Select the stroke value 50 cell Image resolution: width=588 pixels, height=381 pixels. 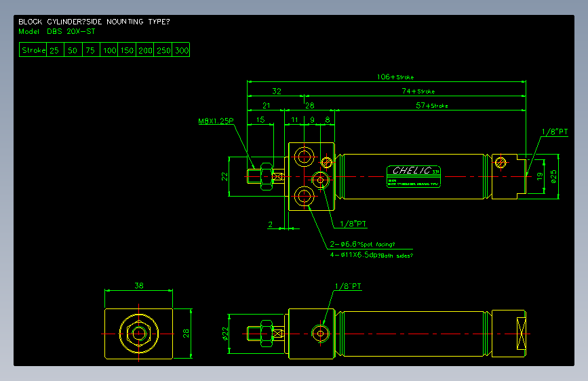73,50
